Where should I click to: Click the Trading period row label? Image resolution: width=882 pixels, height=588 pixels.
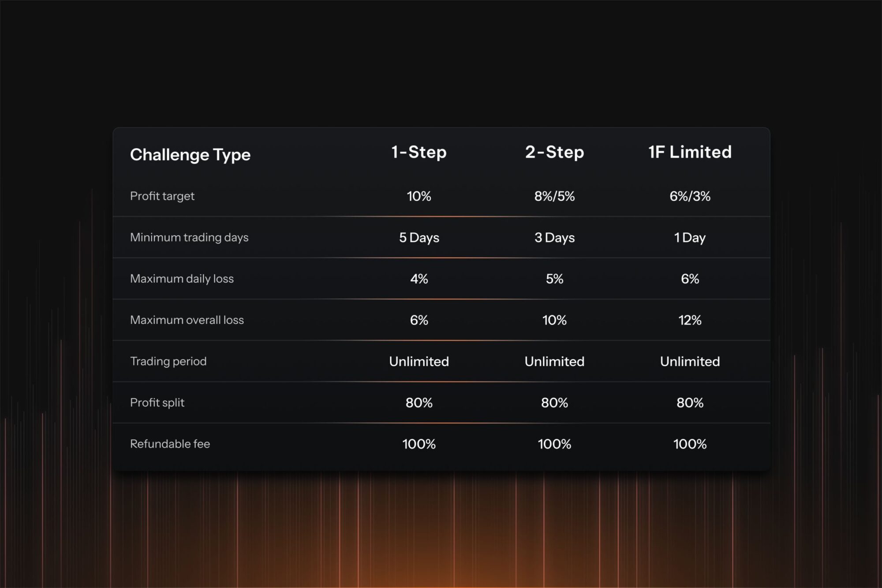click(x=168, y=361)
